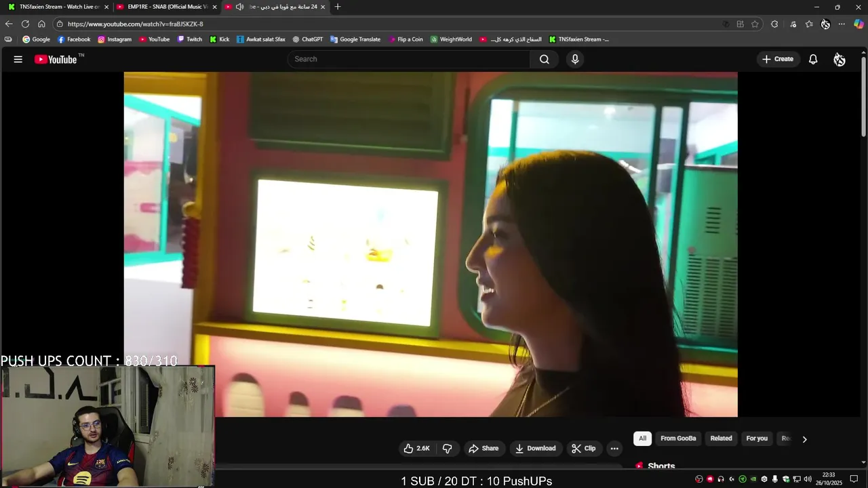Viewport: 868px width, 488px height.
Task: Open the YouTube account avatar menu
Action: (x=840, y=59)
